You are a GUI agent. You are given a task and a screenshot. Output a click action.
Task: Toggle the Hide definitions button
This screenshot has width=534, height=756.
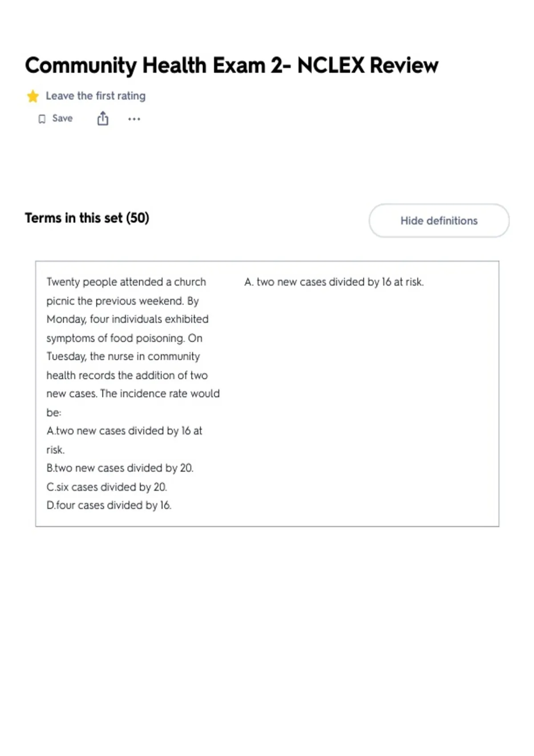(439, 221)
